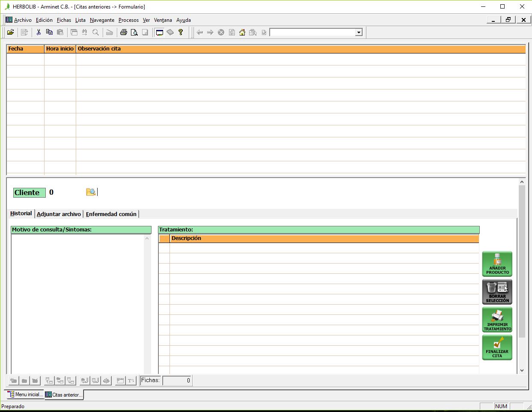Click the Observación cita column header
The width and height of the screenshot is (532, 412).
pyautogui.click(x=301, y=49)
